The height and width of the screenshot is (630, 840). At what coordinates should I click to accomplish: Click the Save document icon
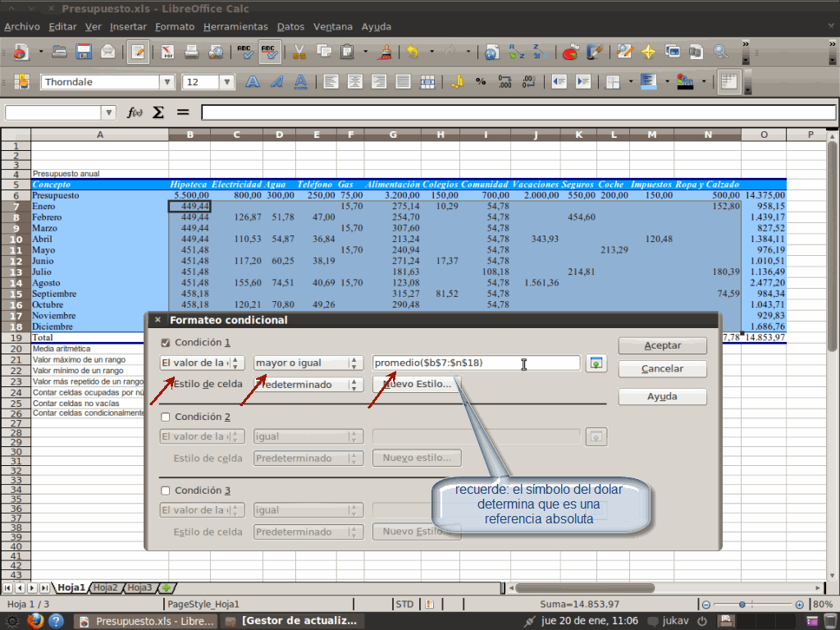(x=84, y=52)
